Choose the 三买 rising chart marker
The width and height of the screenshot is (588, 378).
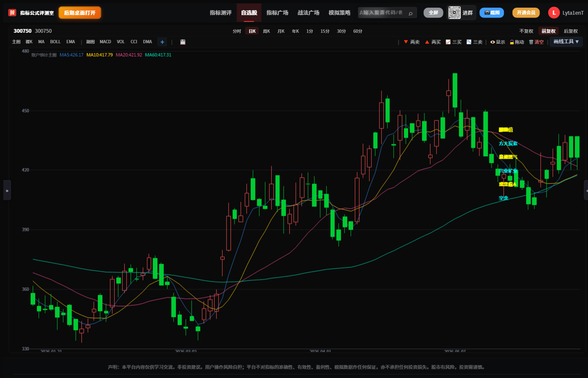point(454,42)
